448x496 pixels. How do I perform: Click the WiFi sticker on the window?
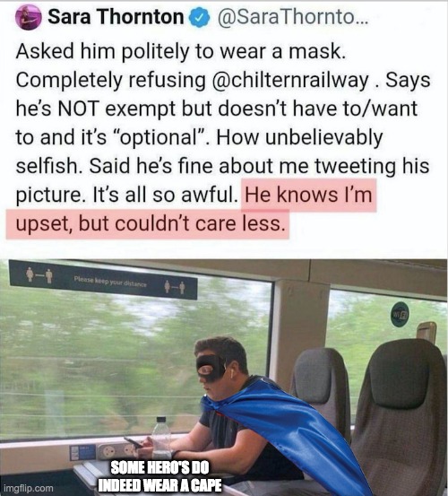[400, 314]
